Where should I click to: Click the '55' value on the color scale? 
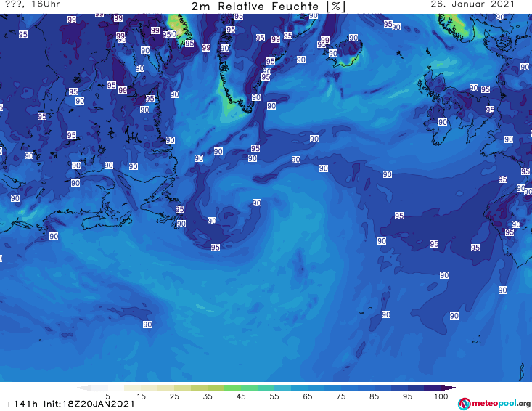click(x=274, y=396)
